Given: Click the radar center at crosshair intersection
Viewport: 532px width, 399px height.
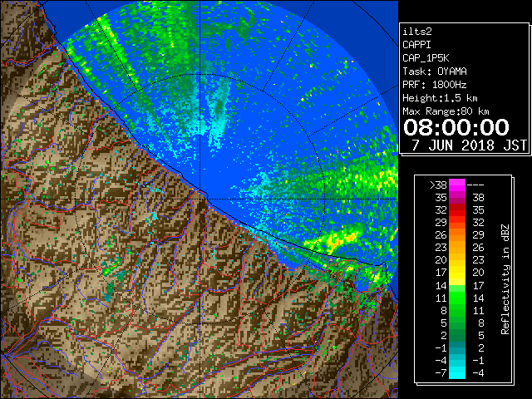Looking at the screenshot, I should tap(200, 199).
